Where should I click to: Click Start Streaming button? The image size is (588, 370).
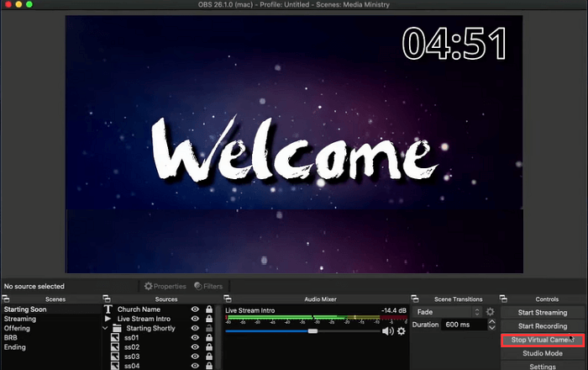click(542, 312)
